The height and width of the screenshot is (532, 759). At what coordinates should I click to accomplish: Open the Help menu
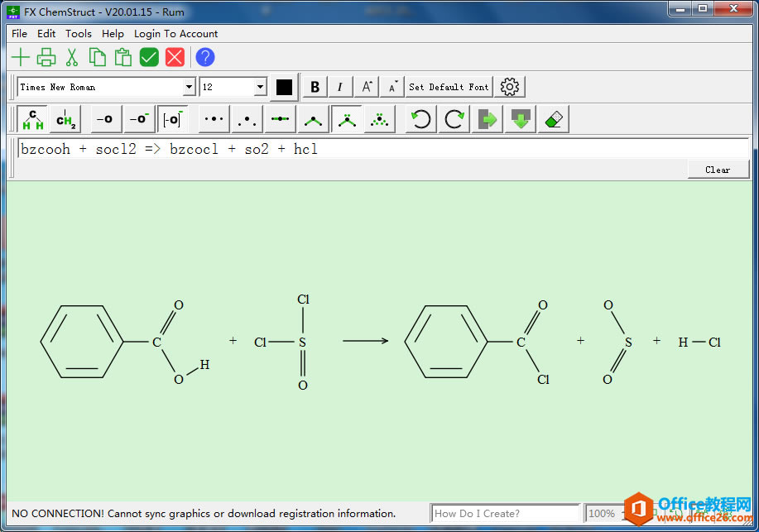point(113,33)
